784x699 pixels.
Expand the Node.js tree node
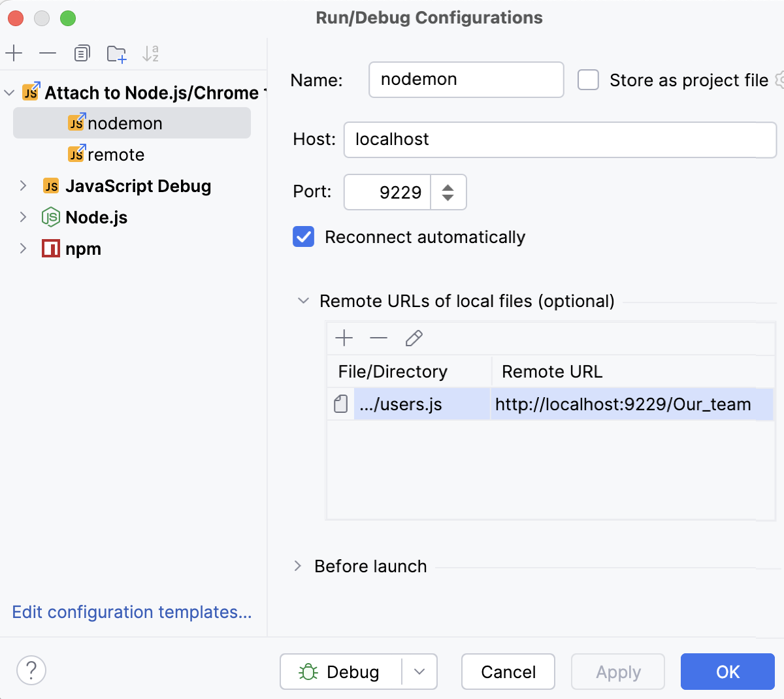(x=24, y=217)
